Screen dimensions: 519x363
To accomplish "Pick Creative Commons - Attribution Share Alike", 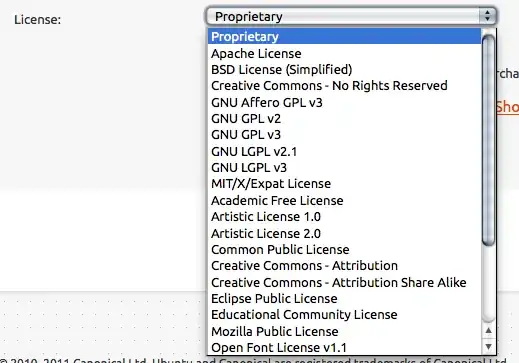I will click(x=344, y=282).
